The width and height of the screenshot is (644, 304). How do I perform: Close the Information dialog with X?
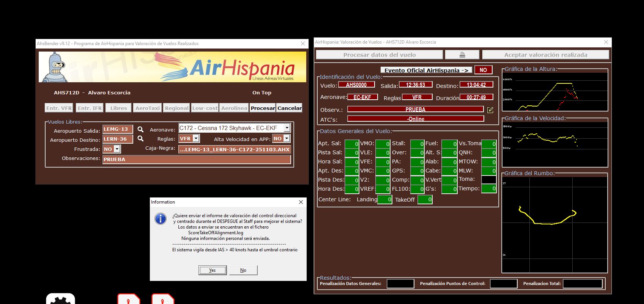coord(301,202)
